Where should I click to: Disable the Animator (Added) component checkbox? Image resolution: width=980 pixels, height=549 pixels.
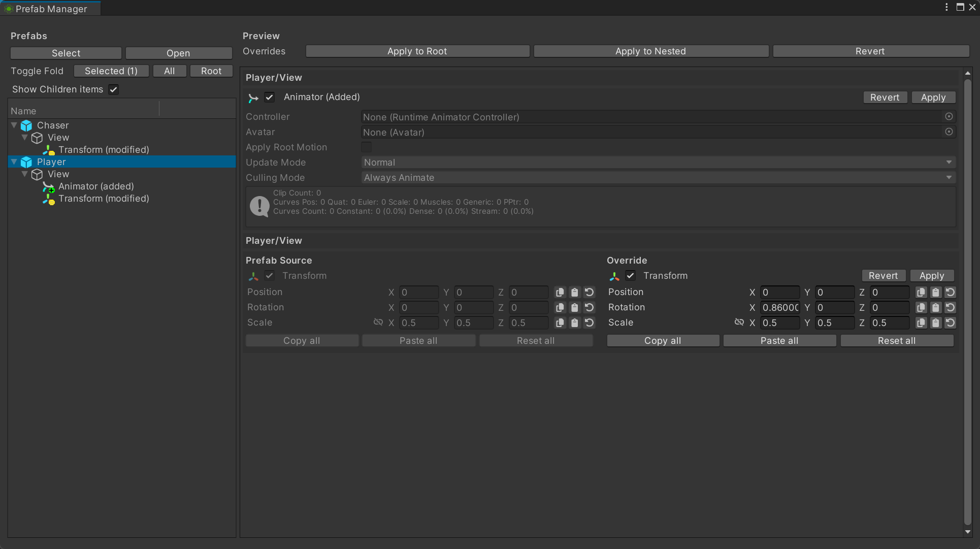pyautogui.click(x=270, y=97)
